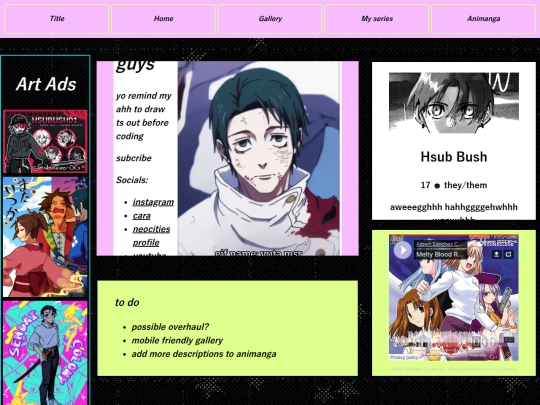Play the SoundCloud Melty Blood track
This screenshot has height=405, width=540.
coord(403,250)
